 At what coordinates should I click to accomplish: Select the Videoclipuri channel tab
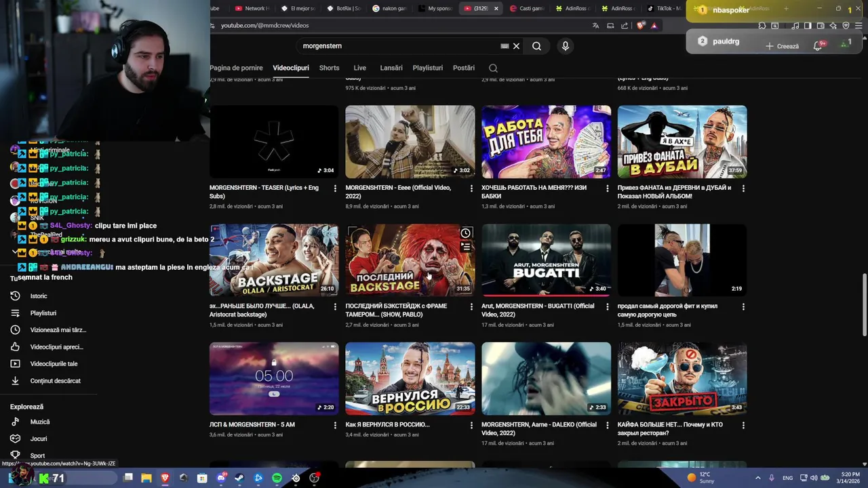tap(290, 68)
